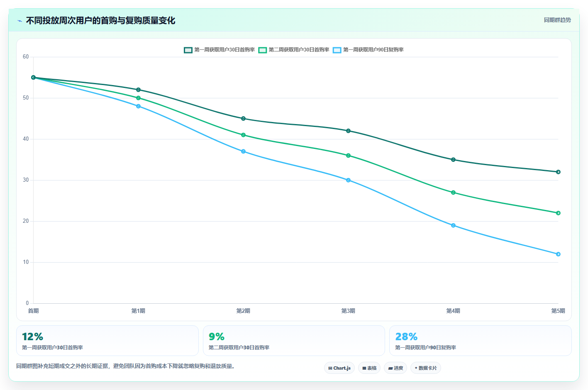
Task: Click the 40 y-axis value
Action: tap(26, 139)
